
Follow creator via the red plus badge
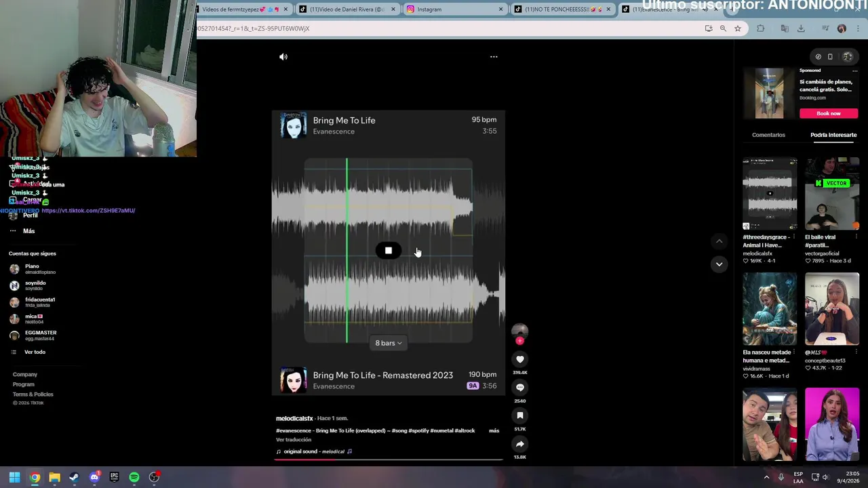click(520, 341)
